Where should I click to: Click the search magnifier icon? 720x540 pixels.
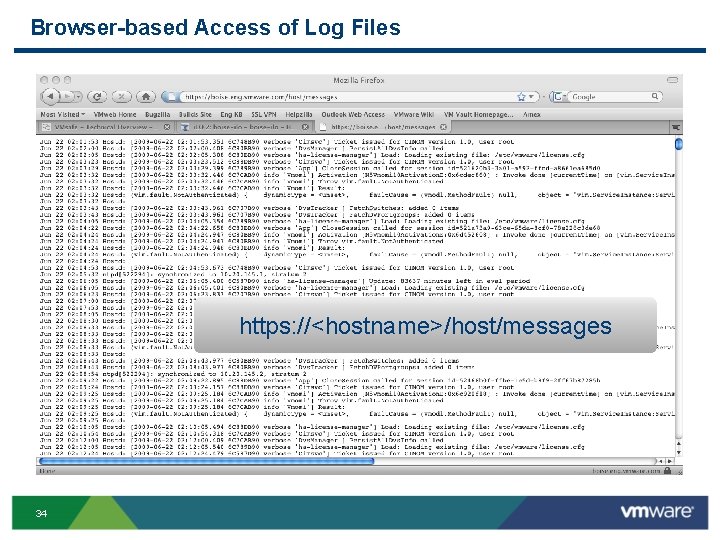point(655,96)
